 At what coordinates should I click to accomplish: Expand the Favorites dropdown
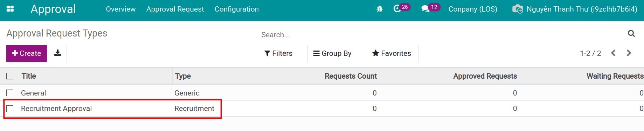pyautogui.click(x=392, y=53)
